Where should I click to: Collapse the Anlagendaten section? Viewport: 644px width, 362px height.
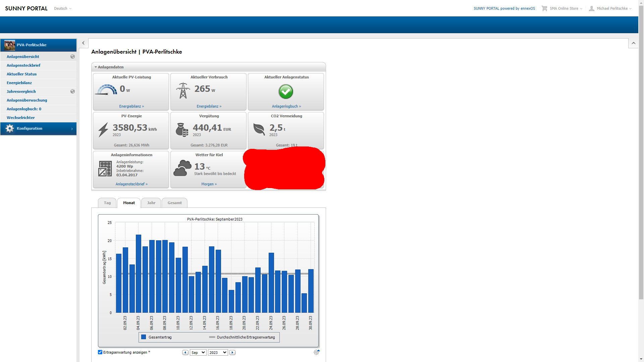[x=96, y=67]
